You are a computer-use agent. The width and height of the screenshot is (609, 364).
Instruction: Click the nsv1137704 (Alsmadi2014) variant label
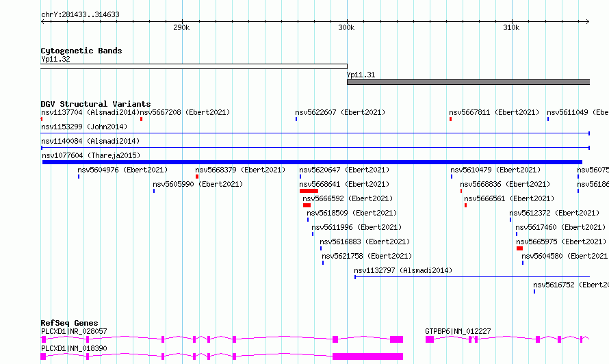(x=90, y=113)
